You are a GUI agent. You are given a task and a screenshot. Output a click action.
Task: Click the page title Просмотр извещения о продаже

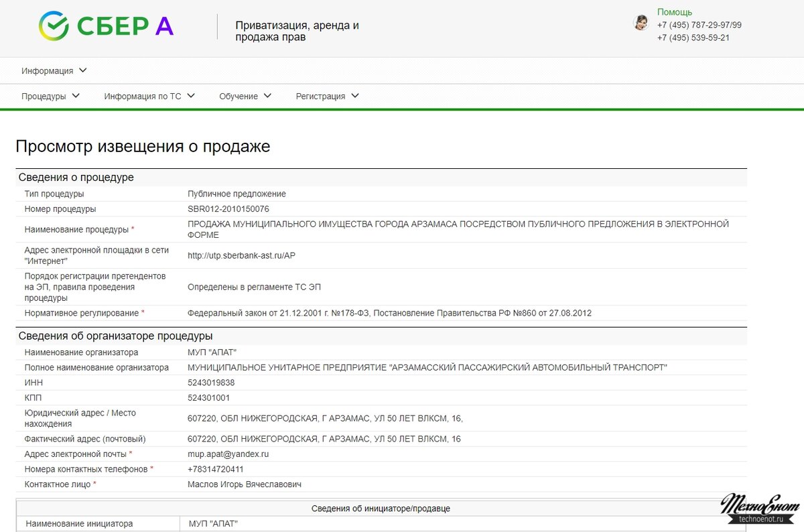pos(143,146)
